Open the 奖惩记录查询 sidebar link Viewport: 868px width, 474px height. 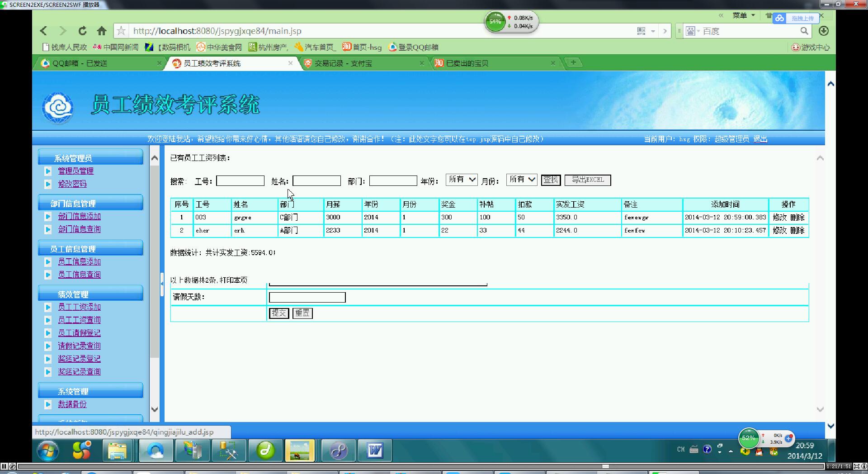point(79,372)
